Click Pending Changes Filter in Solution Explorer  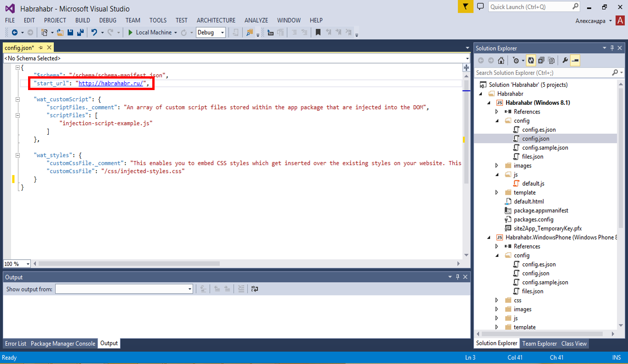click(516, 60)
